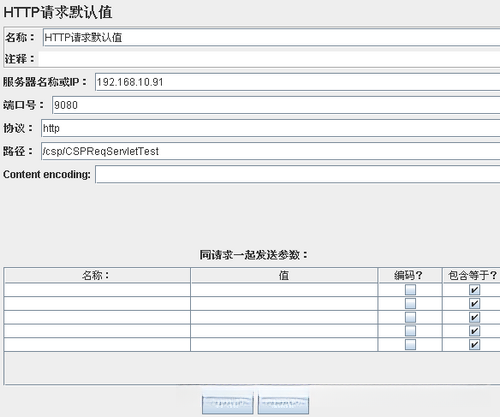The width and height of the screenshot is (500, 417).
Task: Click the 包含等于? column header
Action: [472, 275]
